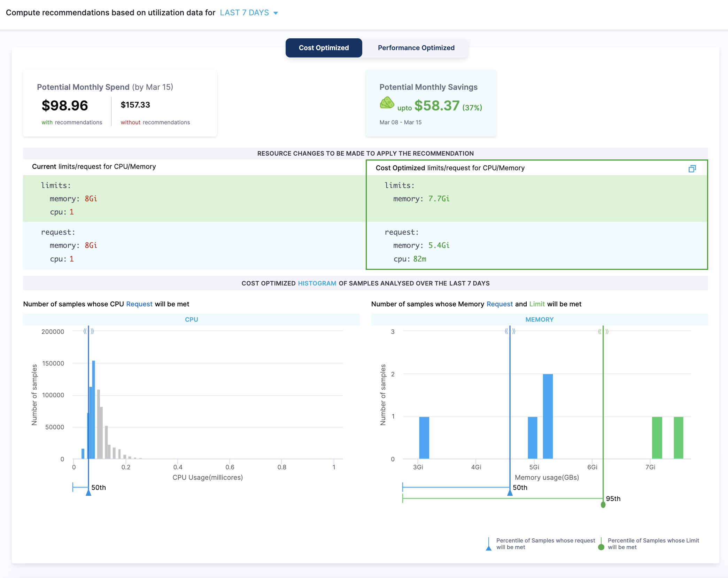Click the green limit legend circle icon
This screenshot has height=578, width=728.
601,547
